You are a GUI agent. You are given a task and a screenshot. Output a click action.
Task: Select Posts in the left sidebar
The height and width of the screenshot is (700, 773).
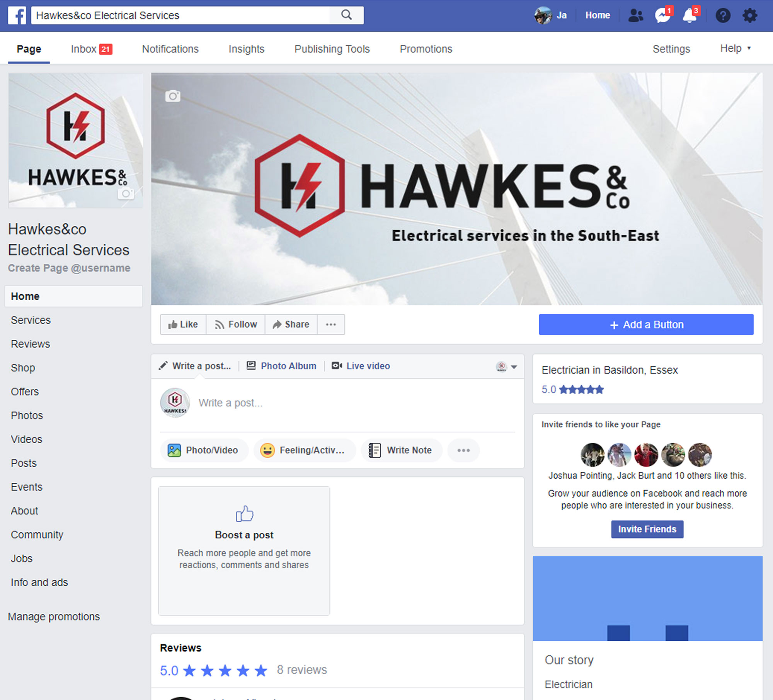pyautogui.click(x=24, y=463)
